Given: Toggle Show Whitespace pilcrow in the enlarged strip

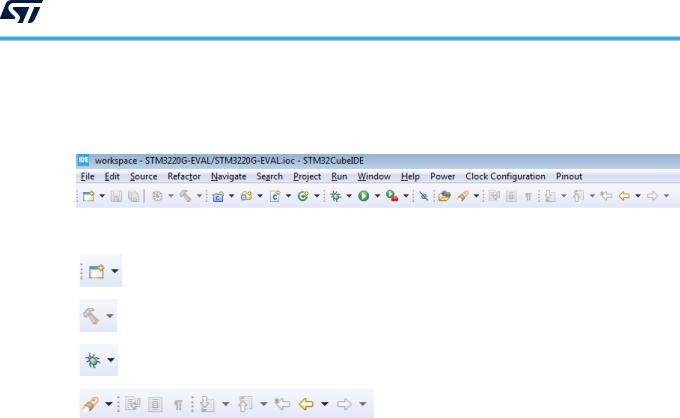Looking at the screenshot, I should [178, 405].
